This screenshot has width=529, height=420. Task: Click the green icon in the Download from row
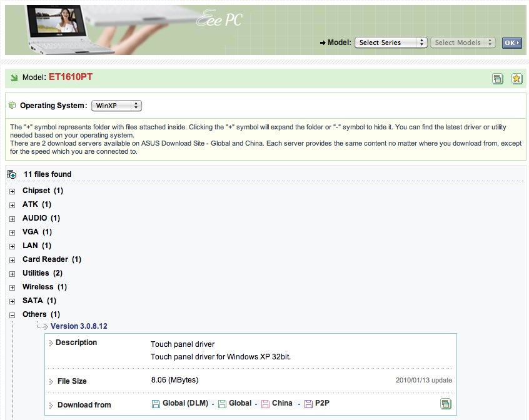(446, 404)
